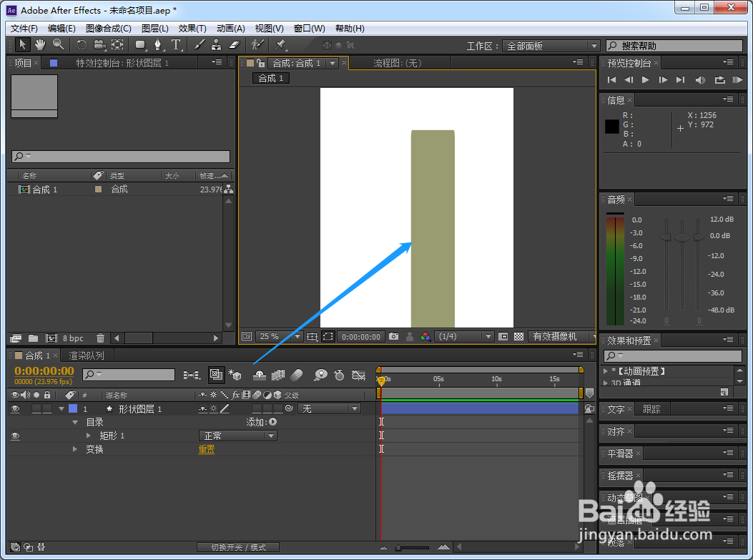The image size is (753, 560).
Task: Expand the 矩形 1 group
Action: (x=89, y=436)
